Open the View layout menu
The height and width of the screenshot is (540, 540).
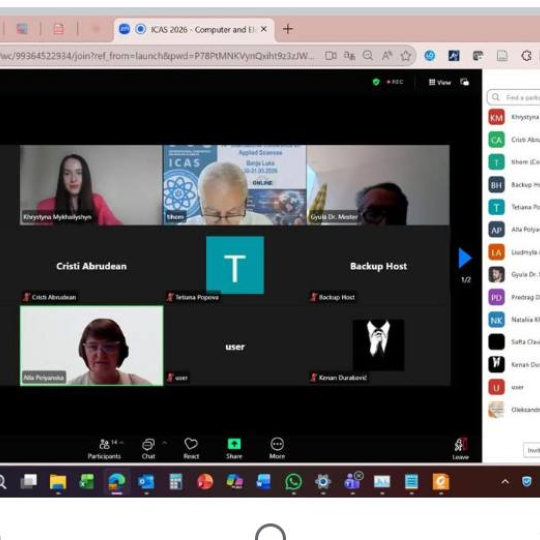[x=440, y=82]
